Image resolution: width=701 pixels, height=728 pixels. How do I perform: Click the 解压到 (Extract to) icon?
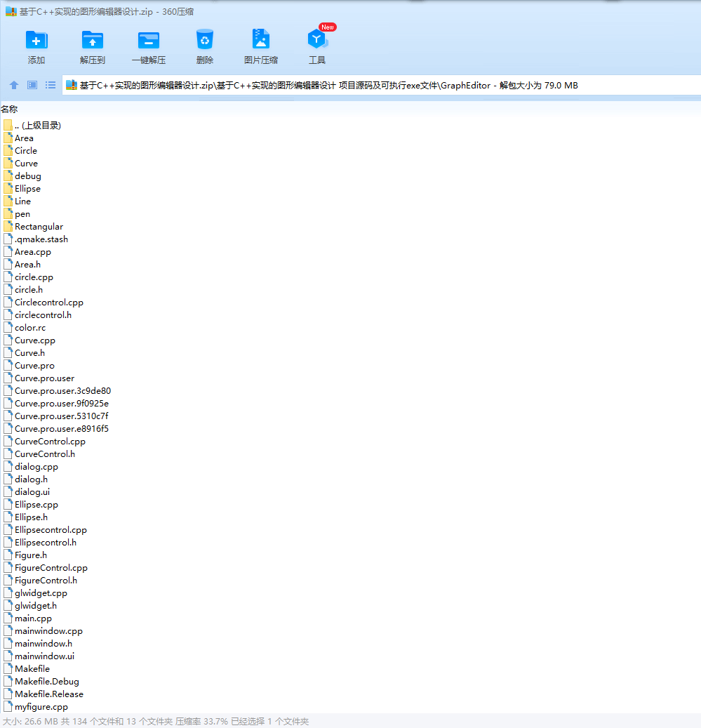coord(93,41)
